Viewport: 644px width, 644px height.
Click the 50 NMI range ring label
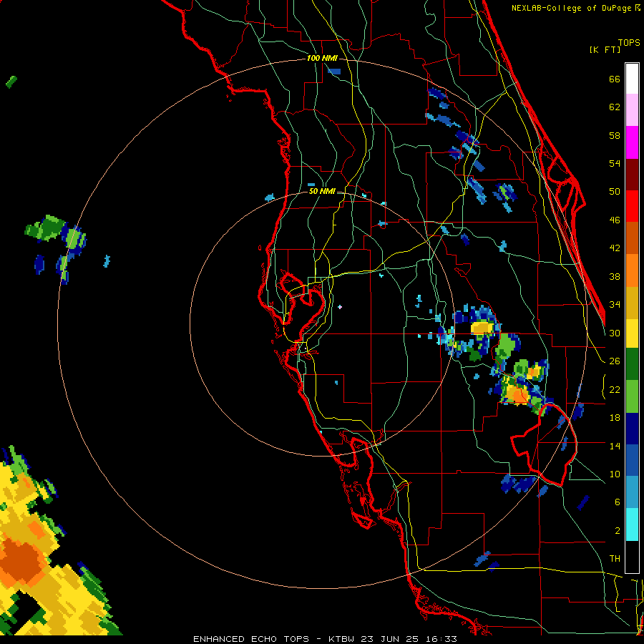click(x=322, y=191)
